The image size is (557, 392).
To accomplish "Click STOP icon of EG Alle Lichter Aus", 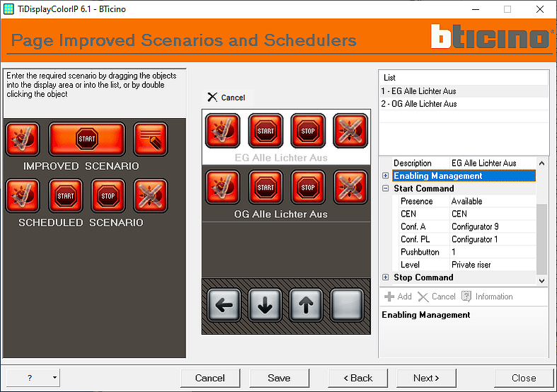I will tap(308, 131).
